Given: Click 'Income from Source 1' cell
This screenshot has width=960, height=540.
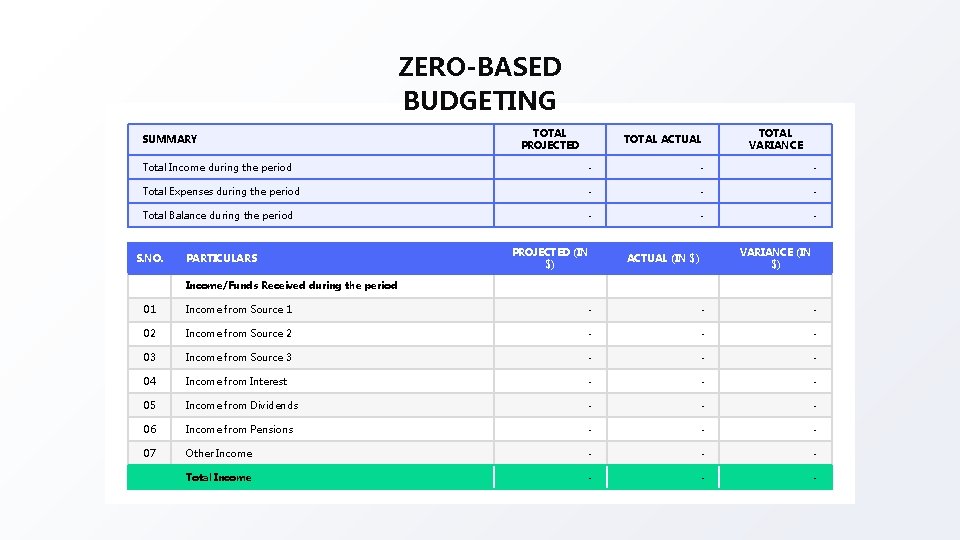Looking at the screenshot, I should pos(332,309).
